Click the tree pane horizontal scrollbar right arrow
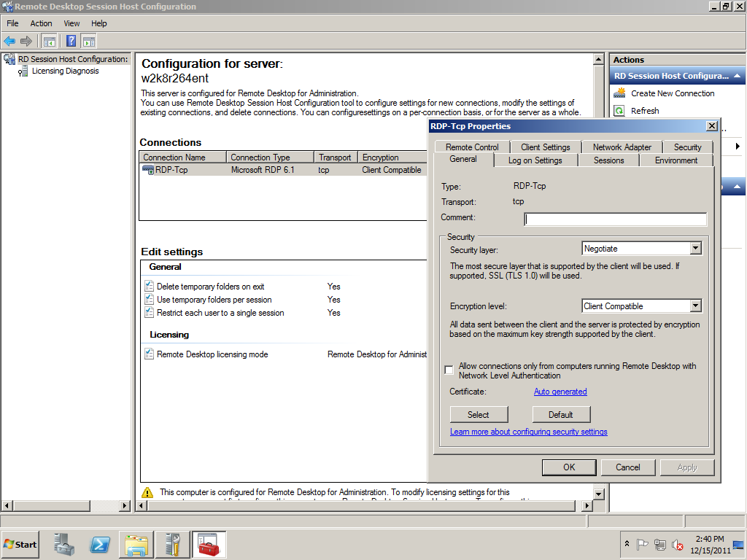This screenshot has width=747, height=560. (x=125, y=505)
